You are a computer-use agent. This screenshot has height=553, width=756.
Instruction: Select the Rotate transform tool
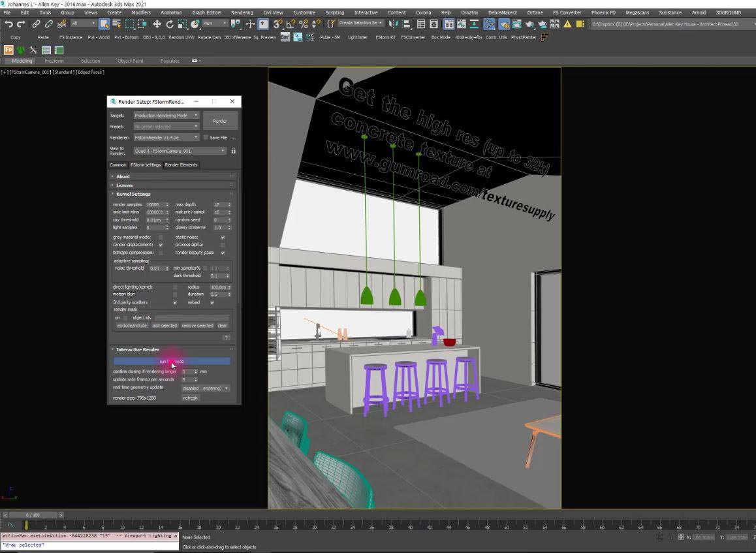click(x=170, y=24)
